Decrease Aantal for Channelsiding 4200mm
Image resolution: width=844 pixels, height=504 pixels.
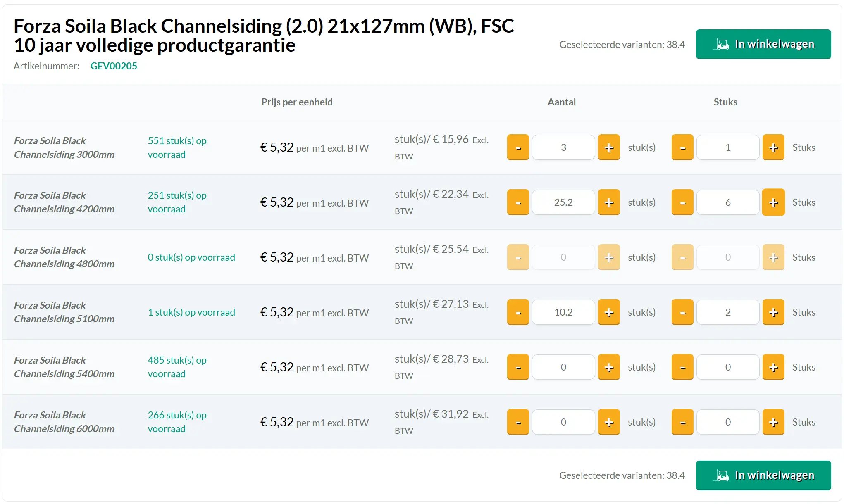pos(518,202)
